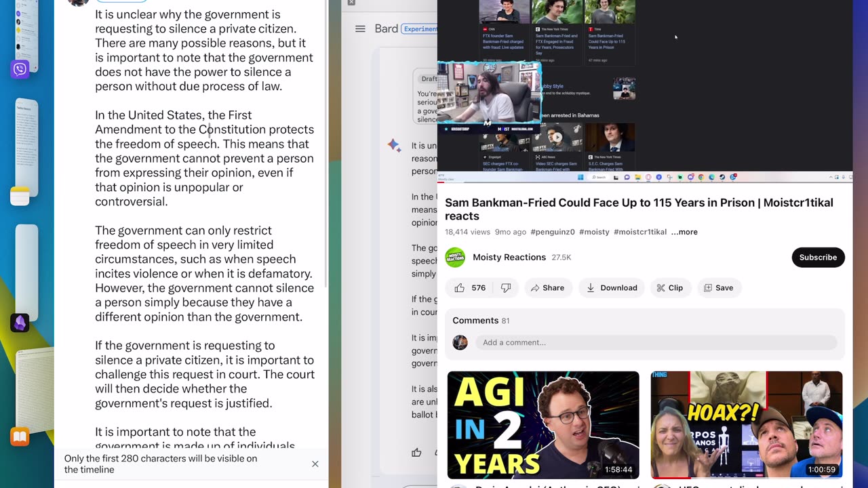Viewport: 868px width, 488px height.
Task: Open the HOAX?! video thumbnail
Action: tap(747, 425)
